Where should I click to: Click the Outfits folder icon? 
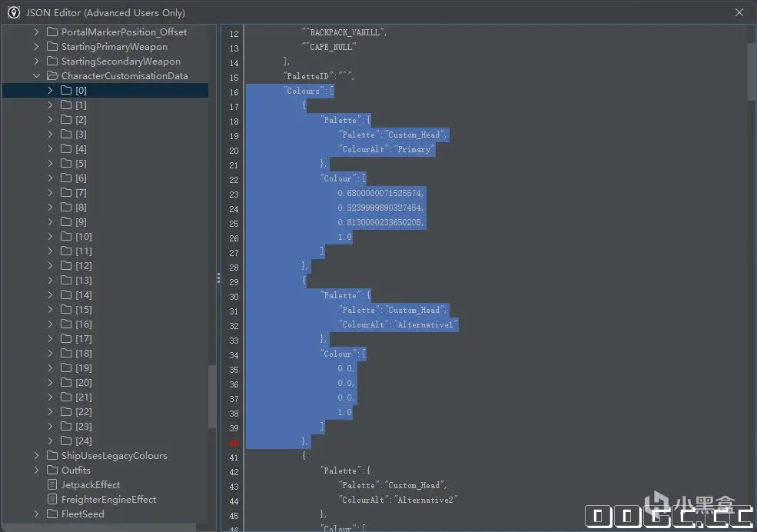[52, 470]
